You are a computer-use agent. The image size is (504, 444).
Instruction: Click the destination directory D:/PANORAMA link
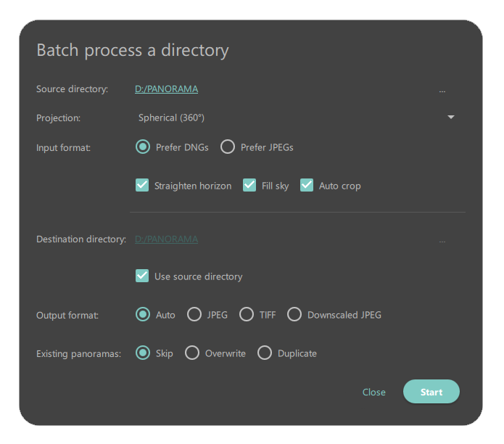[166, 239]
